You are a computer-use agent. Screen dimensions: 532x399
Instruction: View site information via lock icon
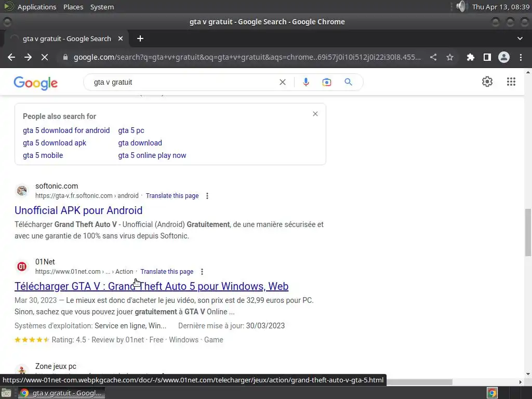(65, 57)
